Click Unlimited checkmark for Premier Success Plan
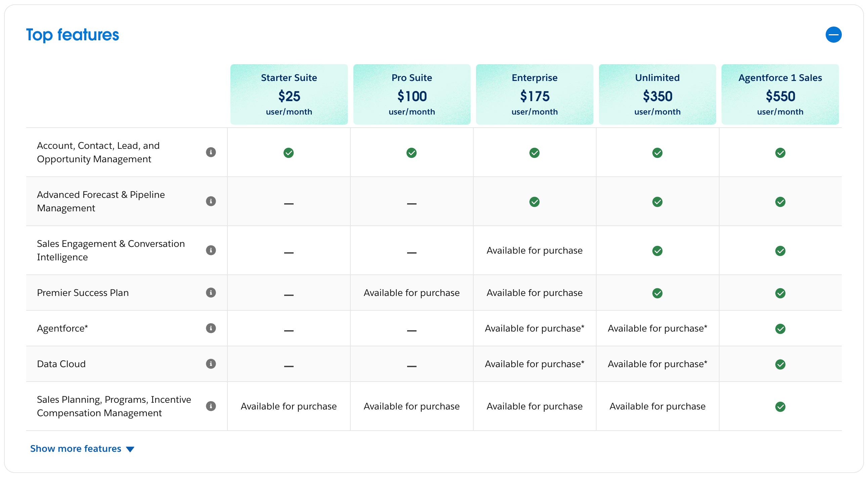This screenshot has width=868, height=479. 657,293
